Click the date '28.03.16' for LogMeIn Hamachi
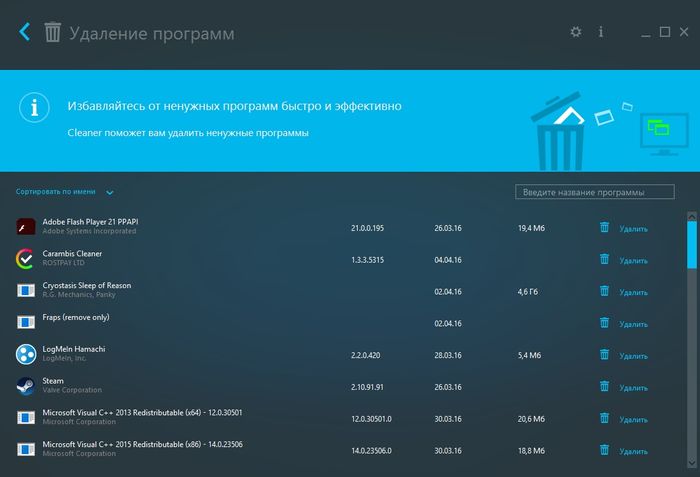Screen dimensions: 700x477 [448, 355]
